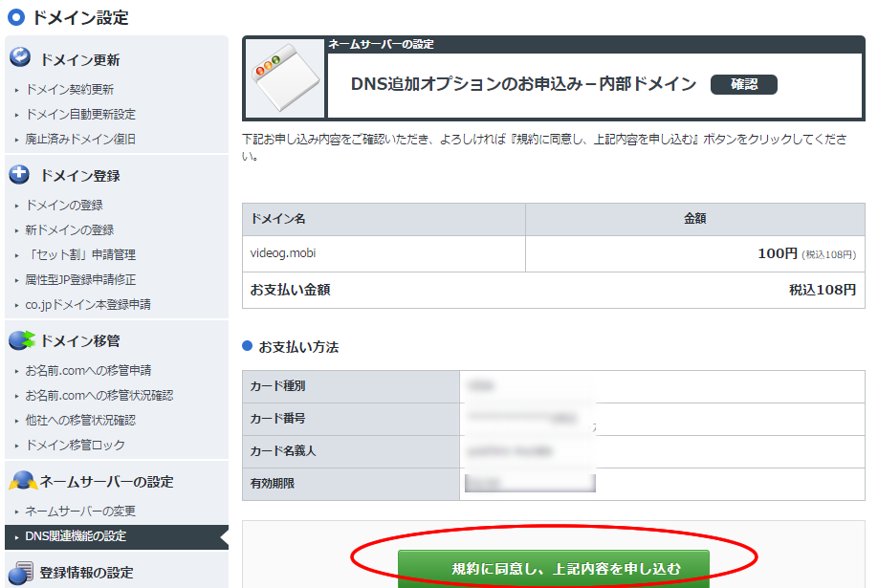Open 新ドメインの登録 link
The width and height of the screenshot is (878, 588).
point(70,230)
